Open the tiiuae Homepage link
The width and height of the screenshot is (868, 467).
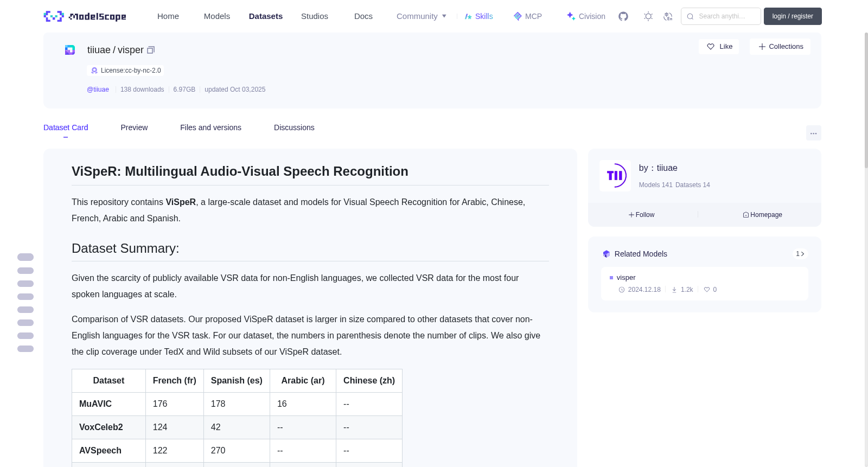point(762,215)
